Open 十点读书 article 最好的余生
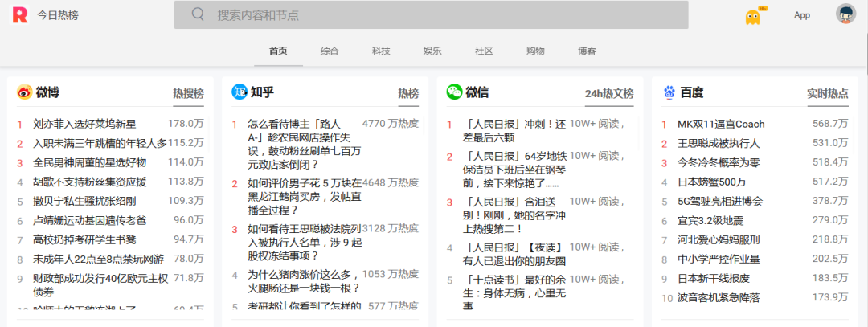 coord(514,292)
